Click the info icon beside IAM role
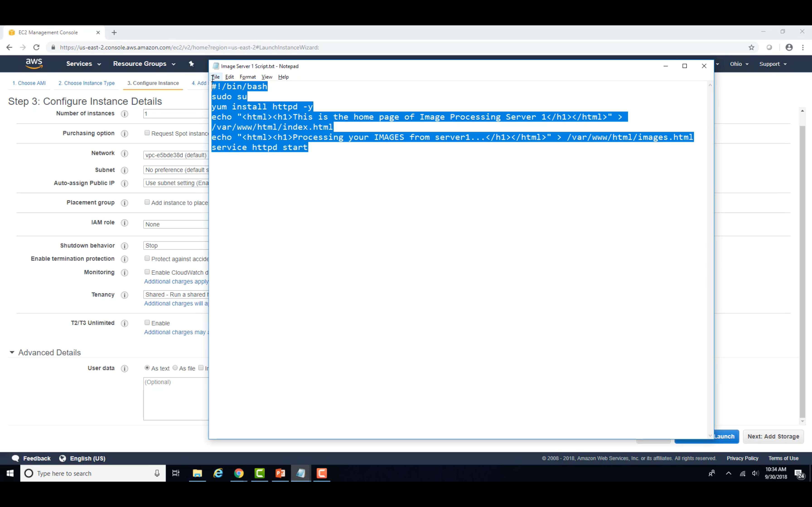 (124, 223)
